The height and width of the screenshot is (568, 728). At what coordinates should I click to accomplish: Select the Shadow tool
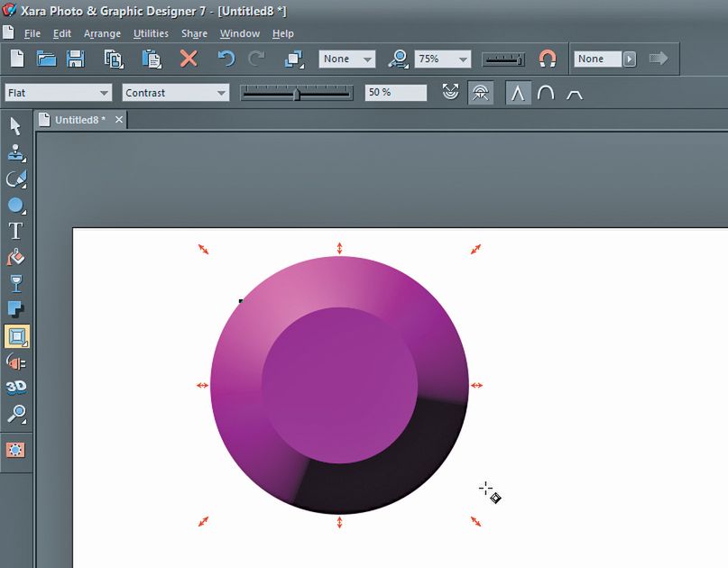click(x=15, y=309)
